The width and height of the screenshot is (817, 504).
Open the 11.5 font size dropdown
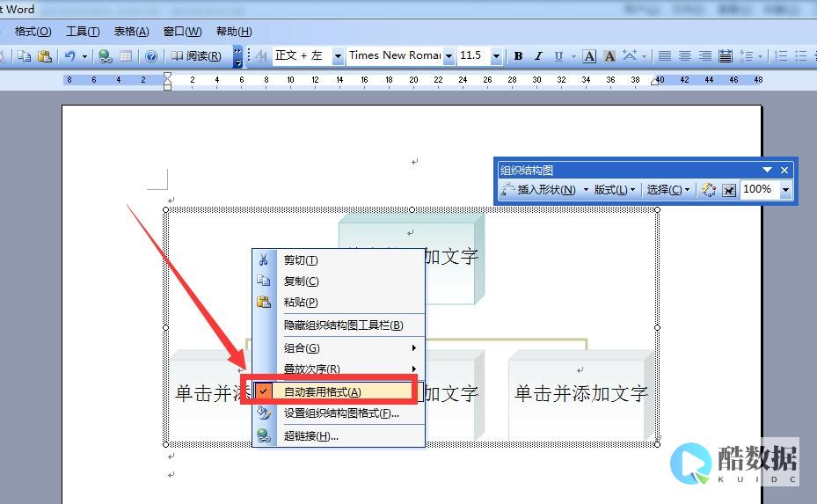coord(497,55)
